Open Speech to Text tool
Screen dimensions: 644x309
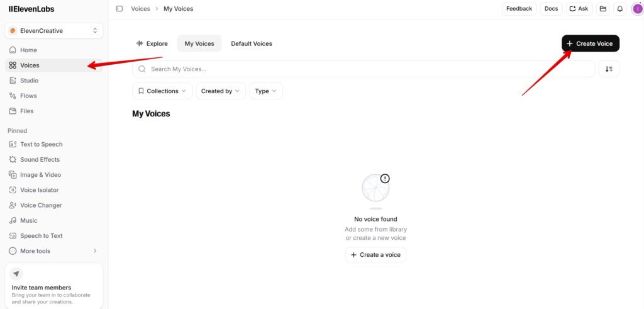[x=54, y=236]
